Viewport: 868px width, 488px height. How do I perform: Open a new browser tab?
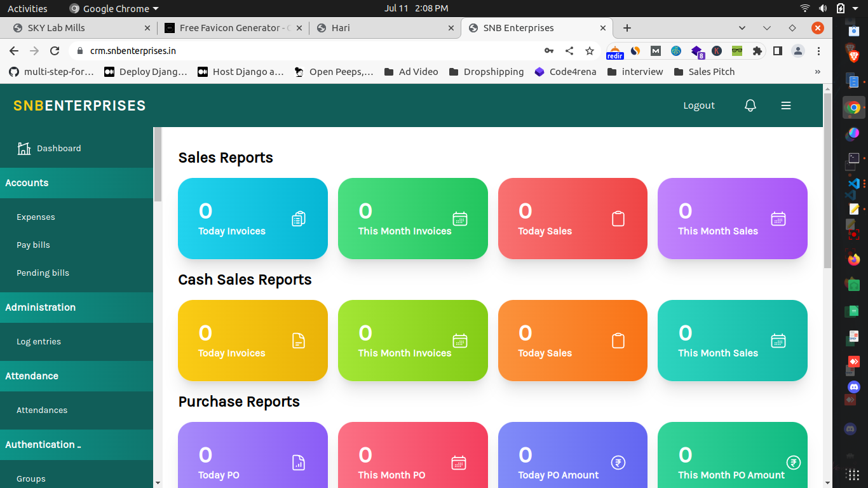click(x=627, y=28)
